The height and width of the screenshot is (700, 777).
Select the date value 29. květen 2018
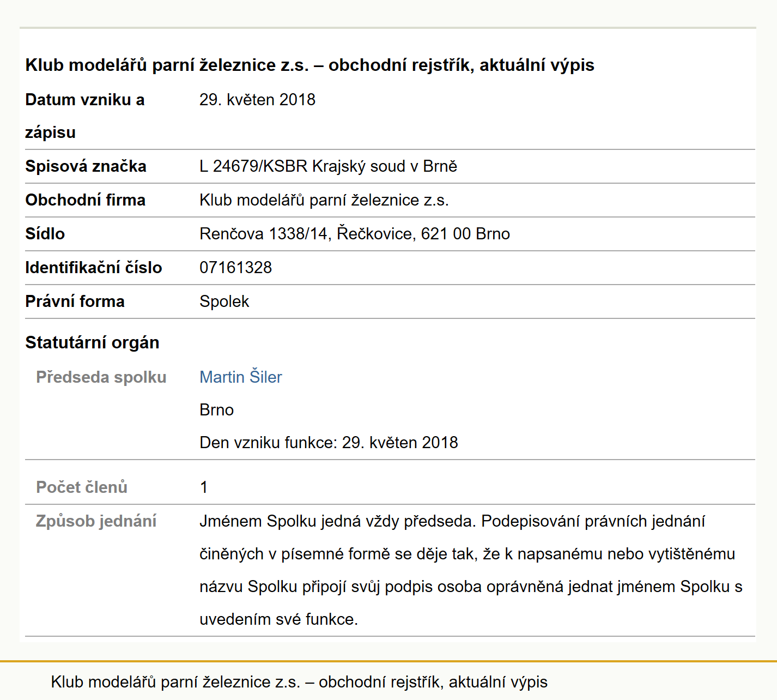[x=257, y=100]
